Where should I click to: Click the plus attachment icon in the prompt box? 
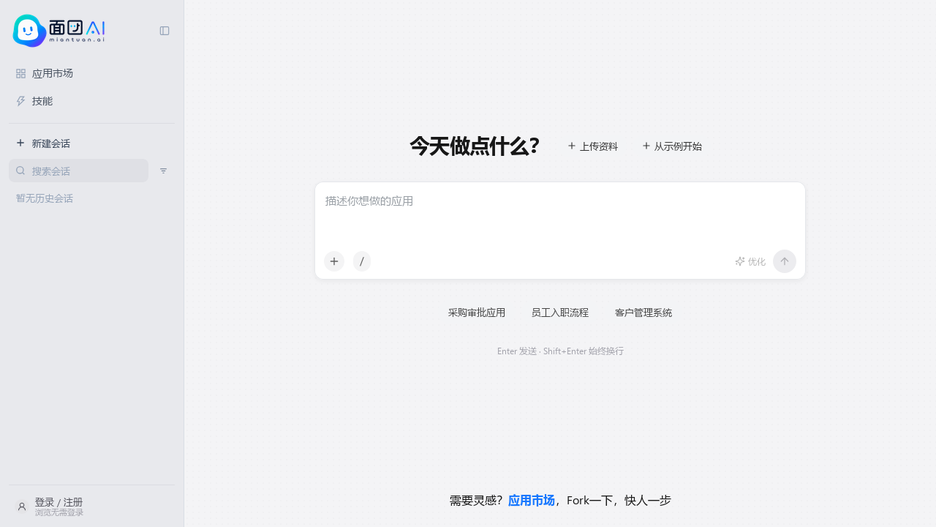tap(334, 261)
